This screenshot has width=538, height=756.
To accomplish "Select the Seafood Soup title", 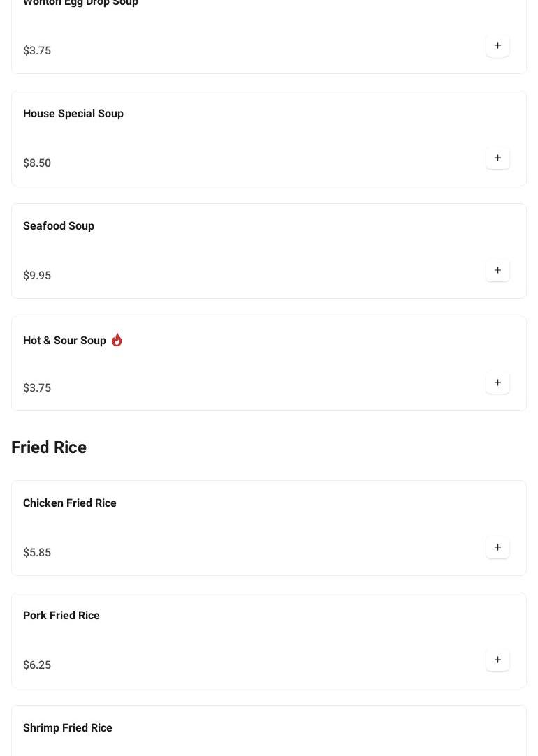I will (59, 226).
